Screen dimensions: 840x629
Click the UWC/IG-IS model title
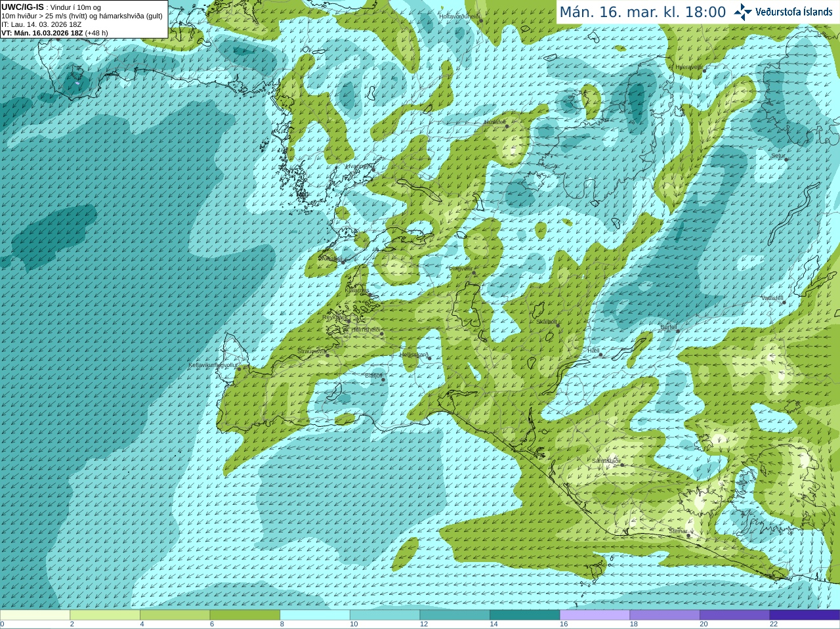pos(22,7)
